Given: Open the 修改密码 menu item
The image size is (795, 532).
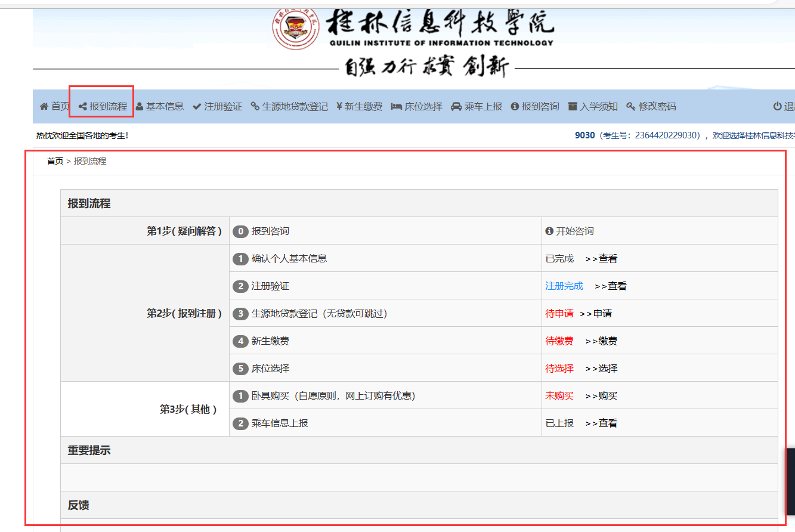Looking at the screenshot, I should tap(657, 107).
